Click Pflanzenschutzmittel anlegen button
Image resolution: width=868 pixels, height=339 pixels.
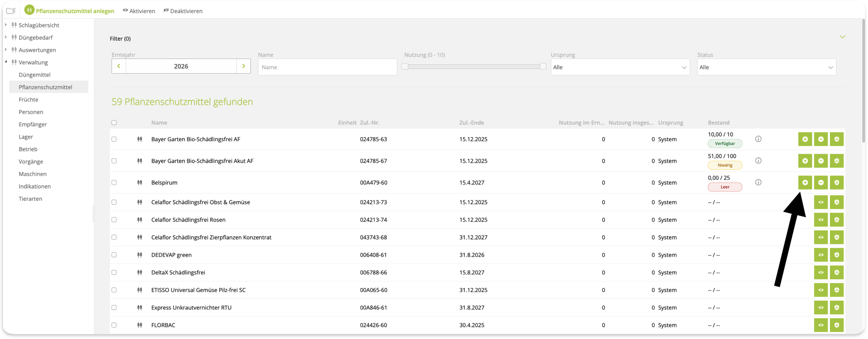(x=70, y=10)
